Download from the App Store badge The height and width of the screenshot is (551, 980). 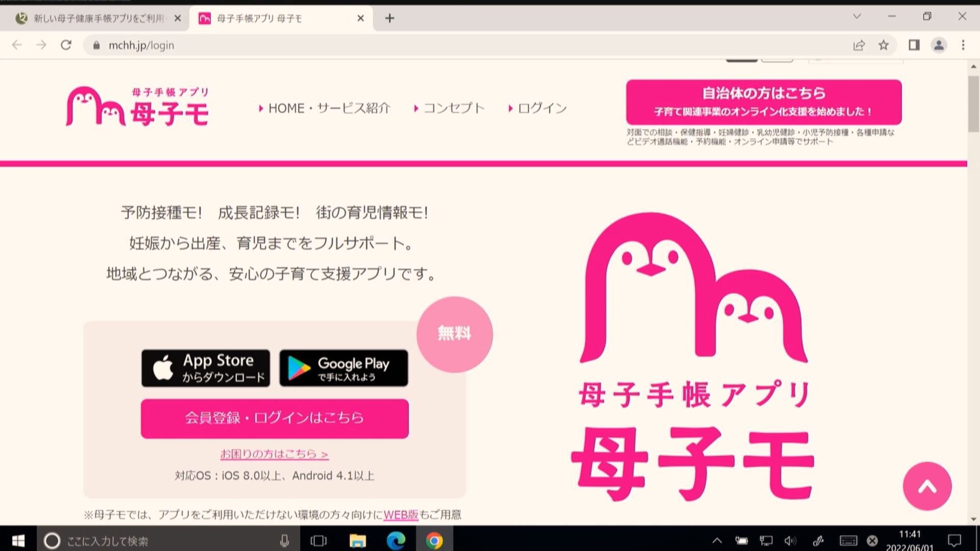pyautogui.click(x=206, y=368)
